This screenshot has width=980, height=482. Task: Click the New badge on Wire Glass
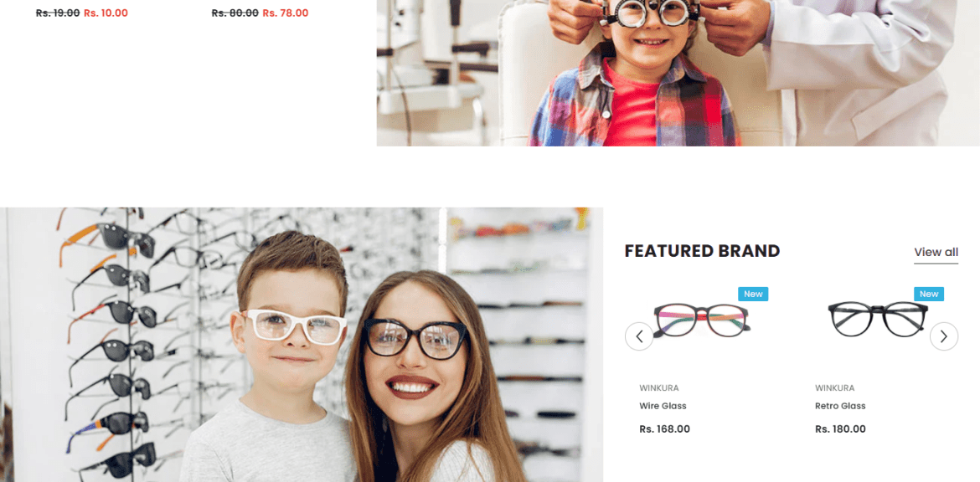pyautogui.click(x=753, y=294)
